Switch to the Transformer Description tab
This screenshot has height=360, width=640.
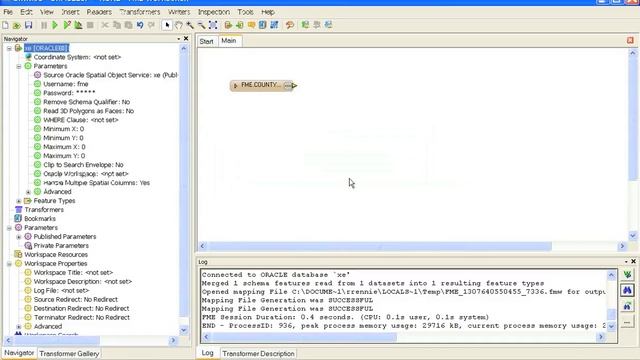click(258, 354)
